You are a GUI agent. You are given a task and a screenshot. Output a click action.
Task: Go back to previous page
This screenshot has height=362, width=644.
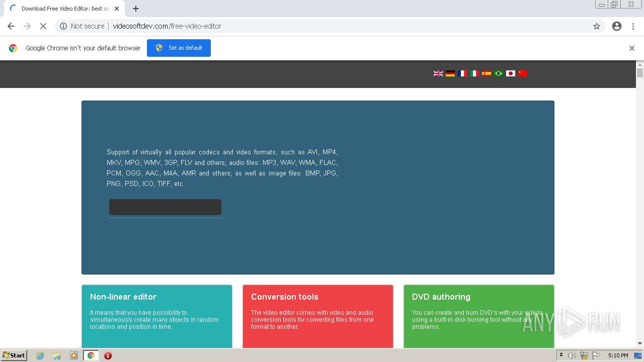click(x=11, y=26)
